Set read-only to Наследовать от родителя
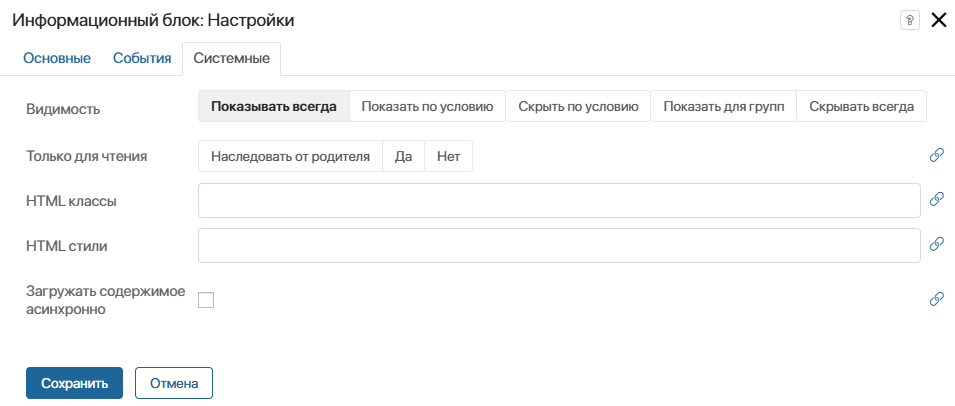The height and width of the screenshot is (406, 955). tap(290, 156)
